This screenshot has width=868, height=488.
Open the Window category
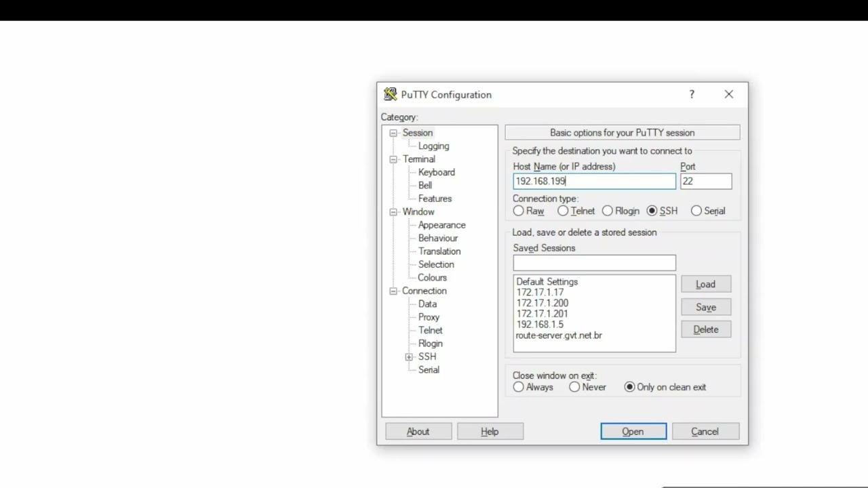click(418, 211)
